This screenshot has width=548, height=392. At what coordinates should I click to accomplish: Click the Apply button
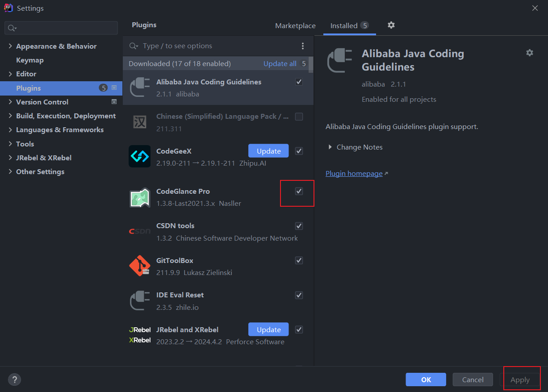(520, 379)
